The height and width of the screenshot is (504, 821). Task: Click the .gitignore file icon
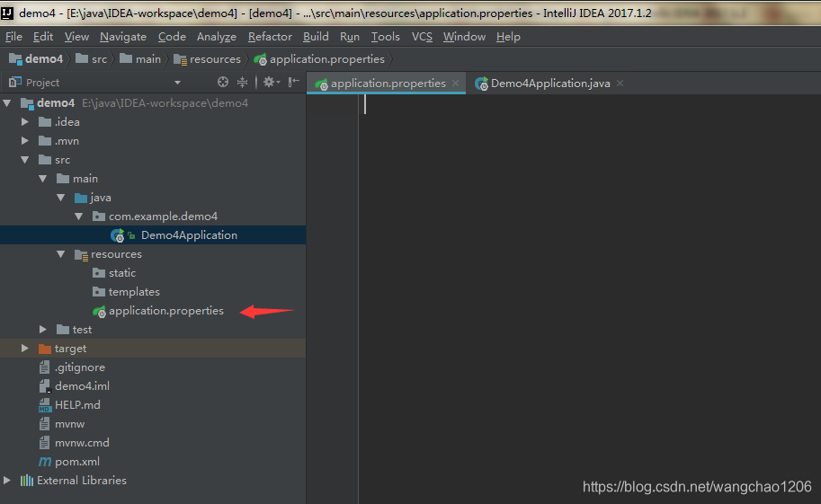point(44,367)
